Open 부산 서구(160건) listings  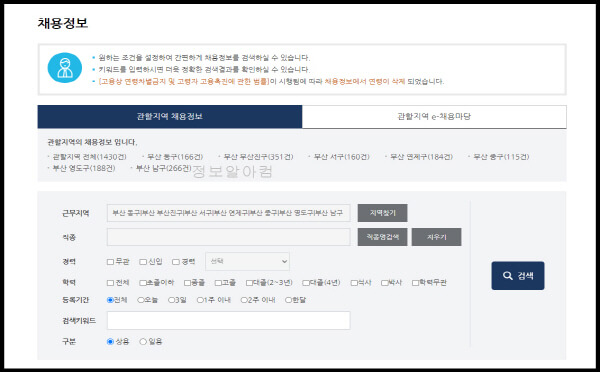click(341, 157)
